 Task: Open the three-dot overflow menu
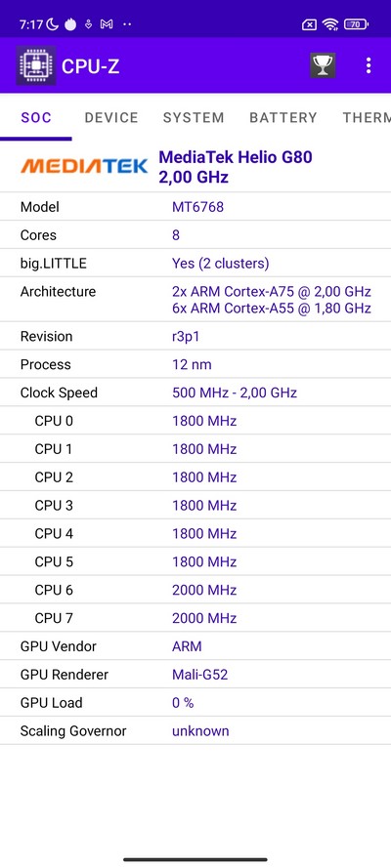369,65
